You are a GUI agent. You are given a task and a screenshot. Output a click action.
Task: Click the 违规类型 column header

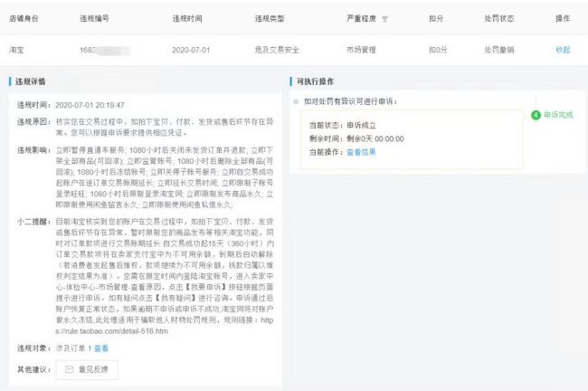tap(270, 18)
